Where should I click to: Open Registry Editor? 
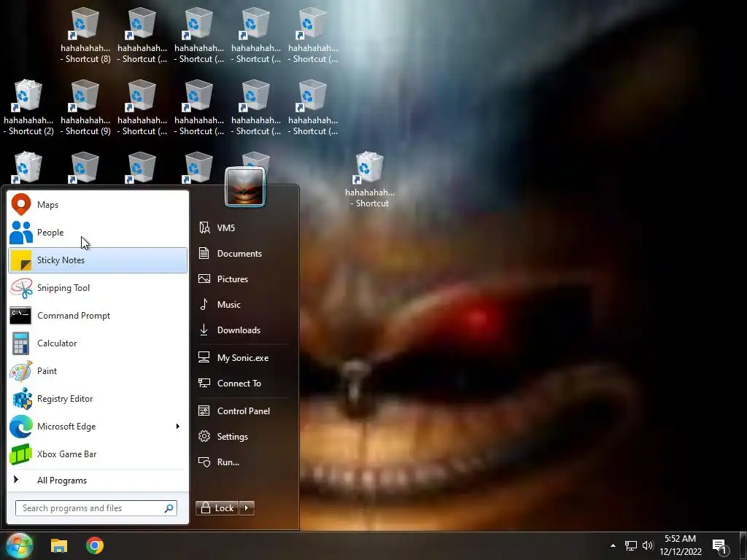(98, 399)
